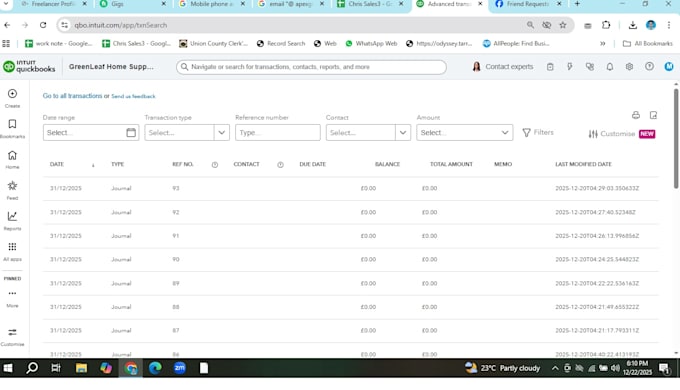Image resolution: width=680 pixels, height=390 pixels.
Task: Open the journal row with ref 93
Action: coord(350,188)
